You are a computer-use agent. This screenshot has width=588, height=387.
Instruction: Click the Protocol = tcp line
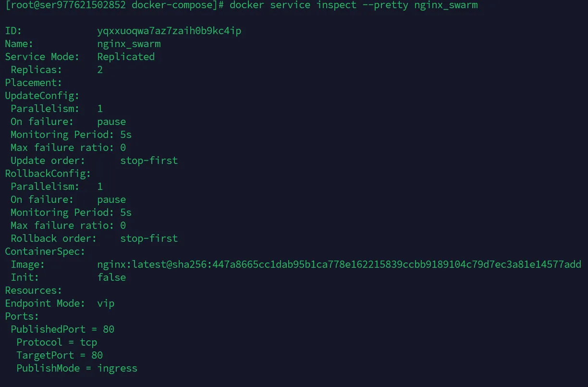tap(57, 342)
